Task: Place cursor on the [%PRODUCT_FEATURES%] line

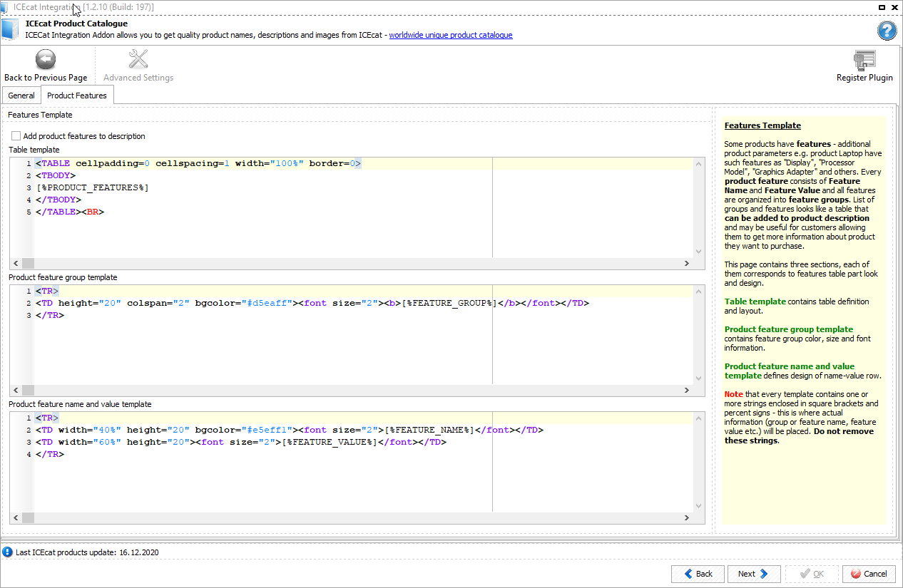Action: pyautogui.click(x=93, y=187)
